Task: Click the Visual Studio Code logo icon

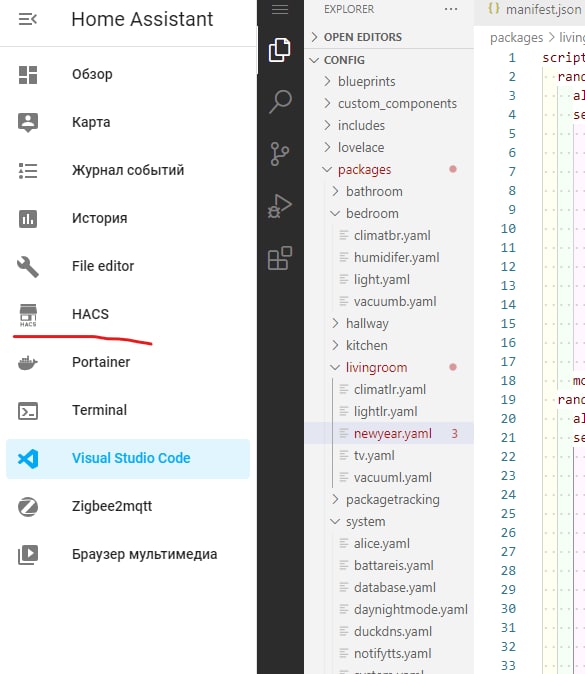Action: click(28, 459)
